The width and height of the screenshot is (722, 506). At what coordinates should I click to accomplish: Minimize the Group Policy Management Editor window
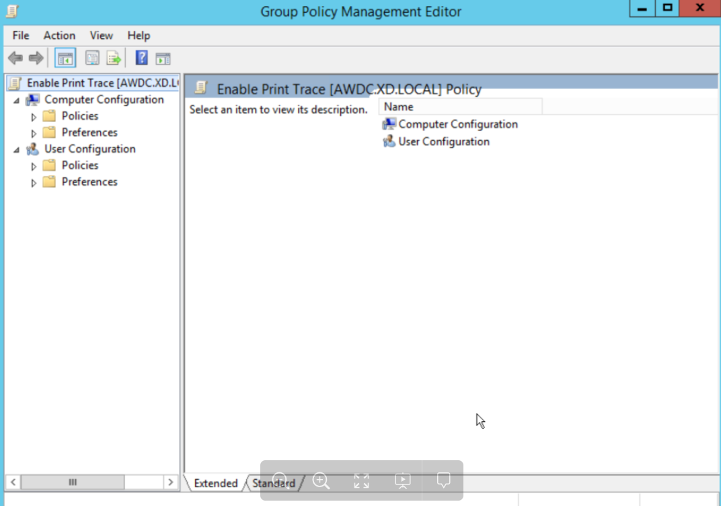(642, 8)
